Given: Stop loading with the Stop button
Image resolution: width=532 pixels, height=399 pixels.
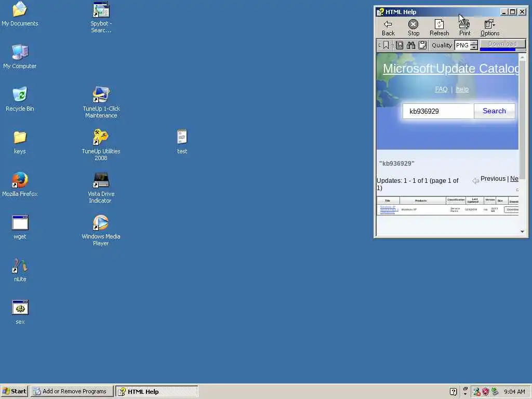Looking at the screenshot, I should click(413, 28).
